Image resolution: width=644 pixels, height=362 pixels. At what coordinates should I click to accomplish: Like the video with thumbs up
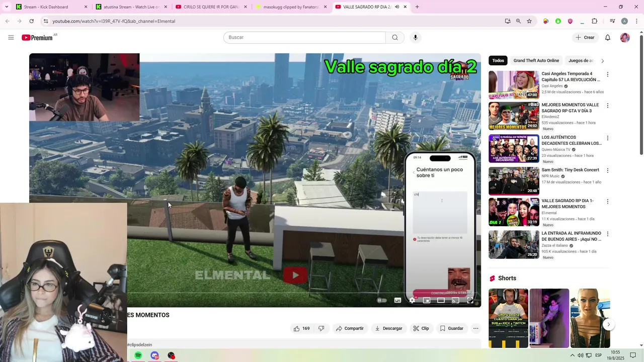[301, 328]
